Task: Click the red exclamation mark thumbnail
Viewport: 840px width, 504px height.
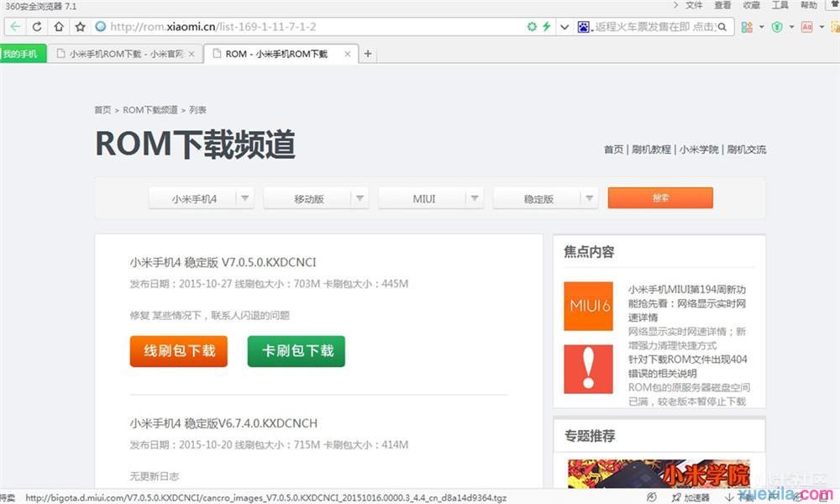Action: (588, 369)
